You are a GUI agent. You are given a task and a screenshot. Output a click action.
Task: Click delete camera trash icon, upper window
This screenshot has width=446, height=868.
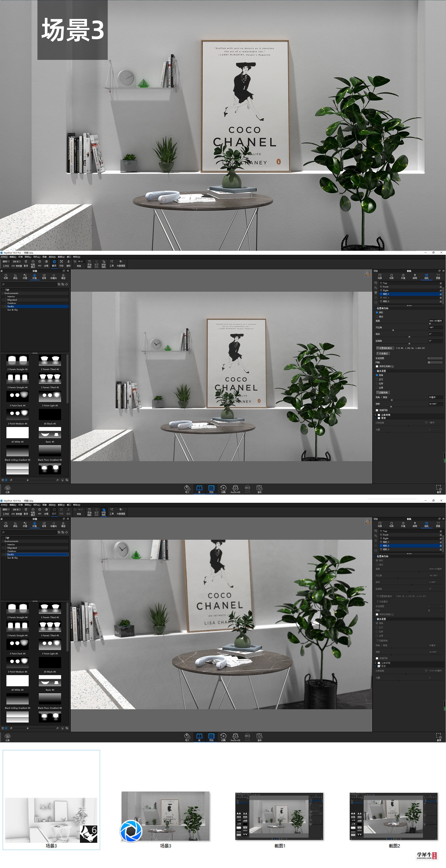click(376, 293)
